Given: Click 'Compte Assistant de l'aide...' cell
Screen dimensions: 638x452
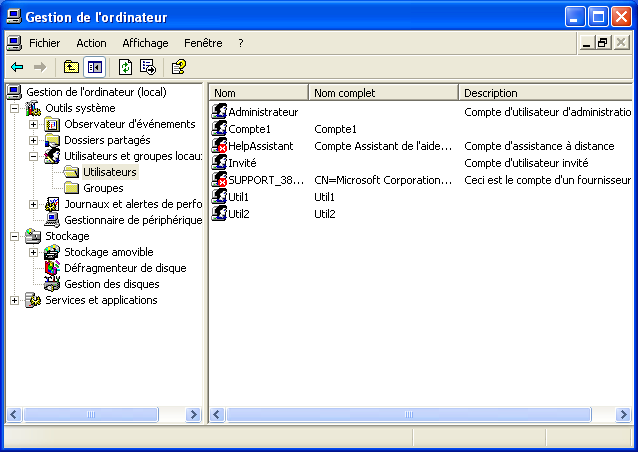Looking at the screenshot, I should coord(383,146).
